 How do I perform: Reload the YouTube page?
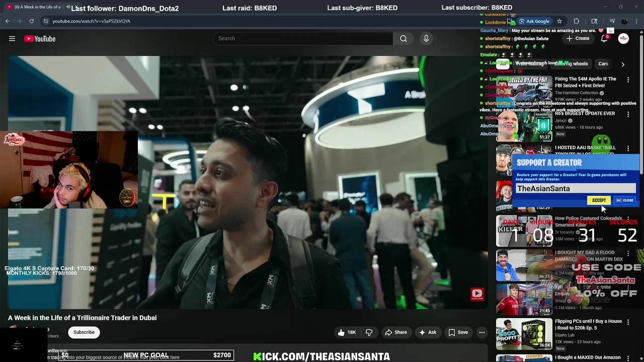tap(31, 21)
